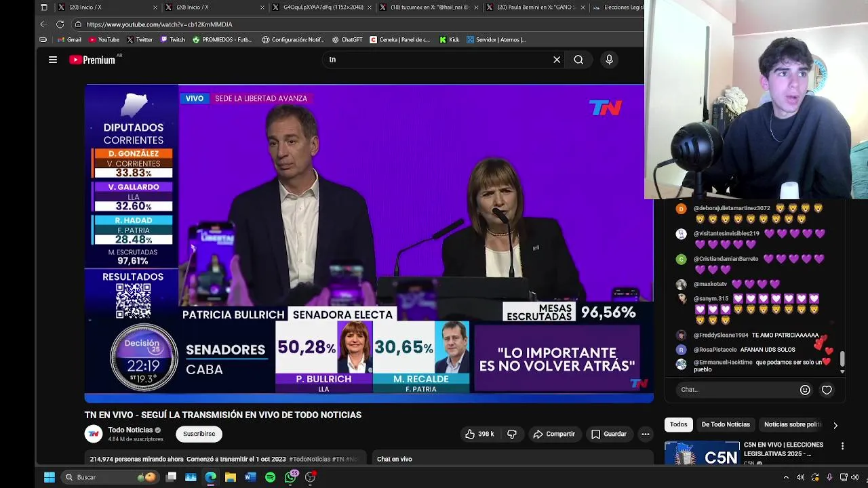Open File Explorer from taskbar

(x=231, y=477)
